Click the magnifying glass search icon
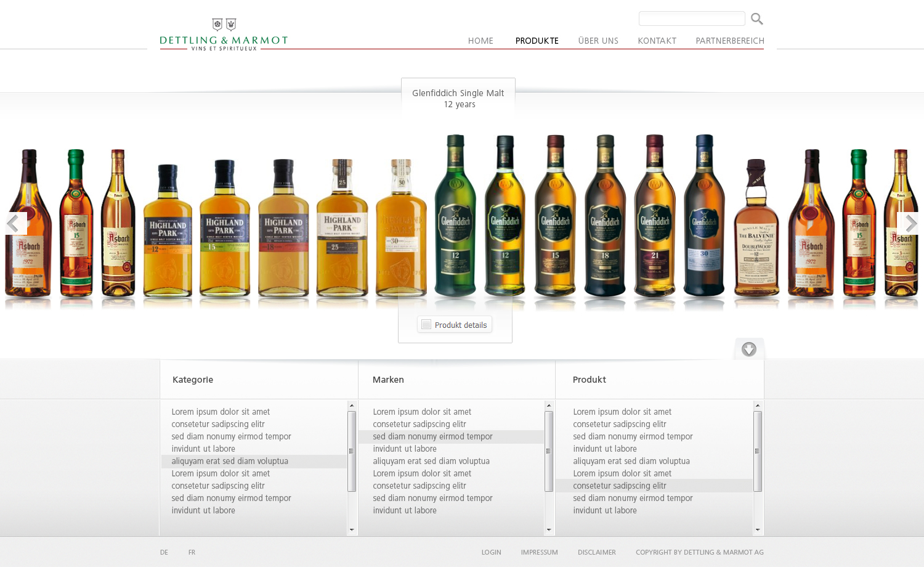Screen dimensions: 924x567 click(756, 19)
